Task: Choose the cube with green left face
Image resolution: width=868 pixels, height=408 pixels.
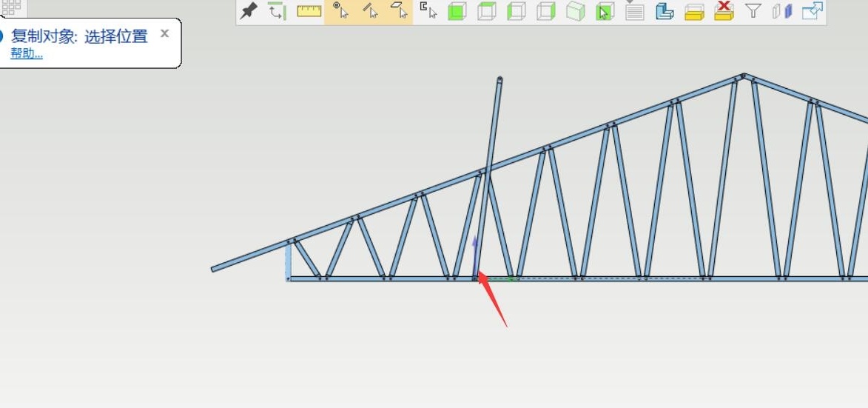Action: click(x=516, y=11)
